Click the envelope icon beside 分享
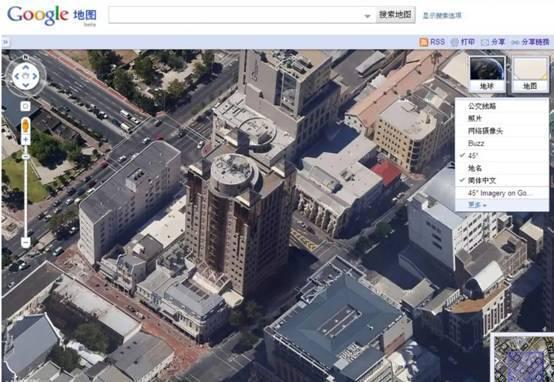Viewport: 554px width, 382px height. click(485, 42)
